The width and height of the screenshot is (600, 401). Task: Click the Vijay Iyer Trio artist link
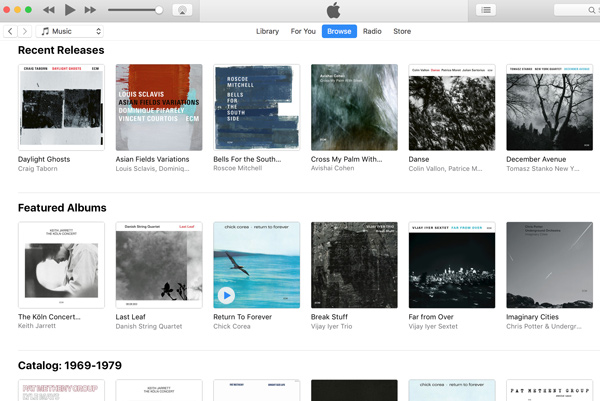click(x=331, y=326)
